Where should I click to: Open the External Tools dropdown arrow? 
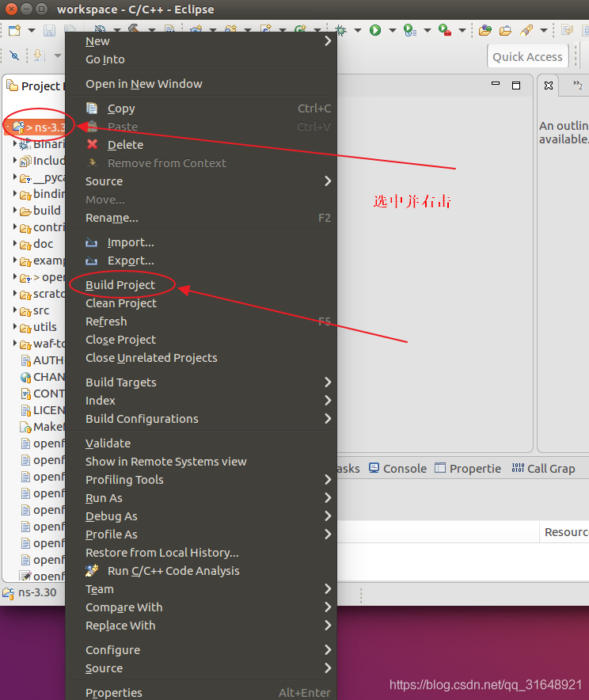coord(462,30)
